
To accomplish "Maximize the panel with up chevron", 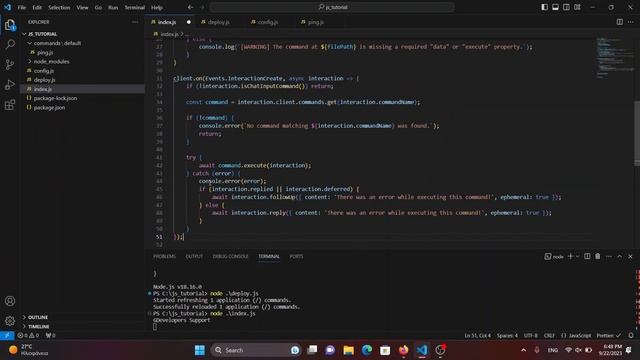I will pyautogui.click(x=620, y=256).
